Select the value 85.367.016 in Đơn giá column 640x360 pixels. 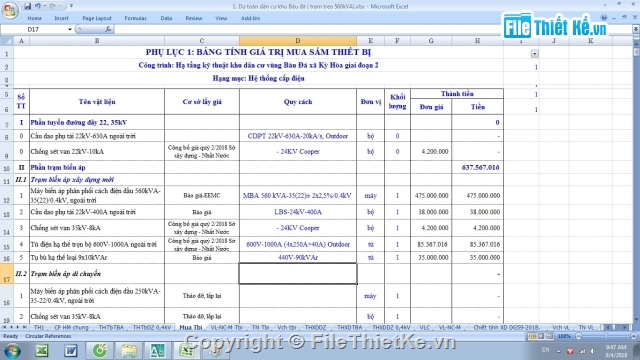point(431,244)
